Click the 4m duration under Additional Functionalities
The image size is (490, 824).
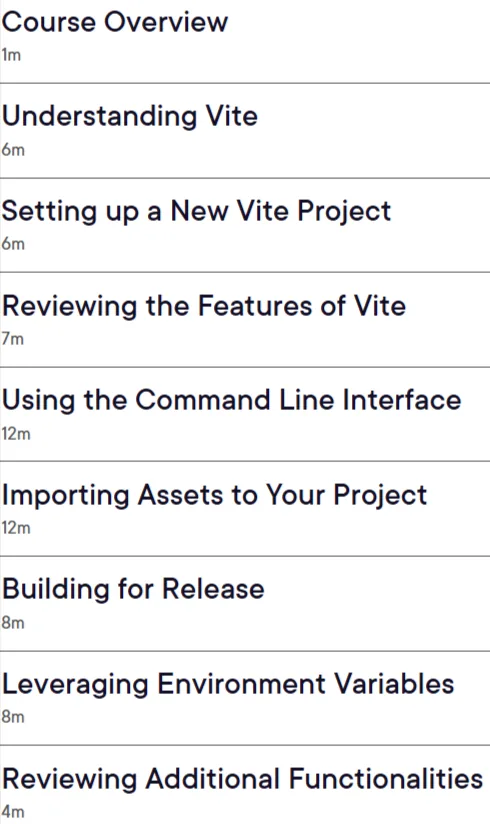(x=13, y=811)
